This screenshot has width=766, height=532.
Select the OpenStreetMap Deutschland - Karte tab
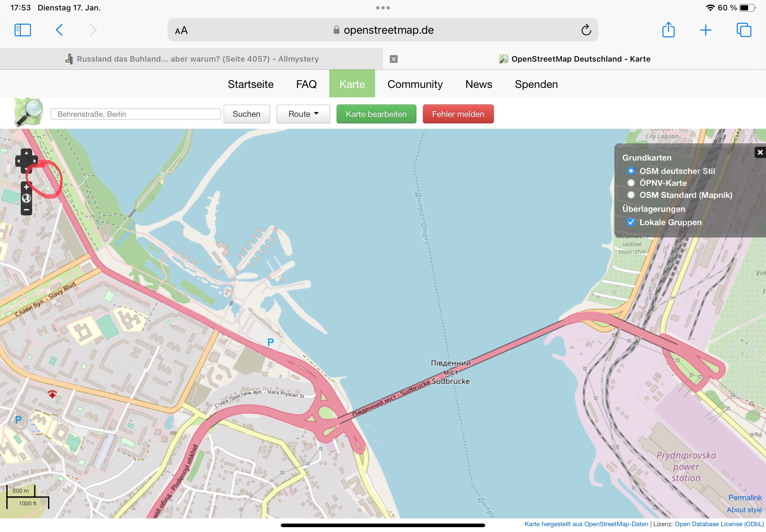click(x=574, y=59)
